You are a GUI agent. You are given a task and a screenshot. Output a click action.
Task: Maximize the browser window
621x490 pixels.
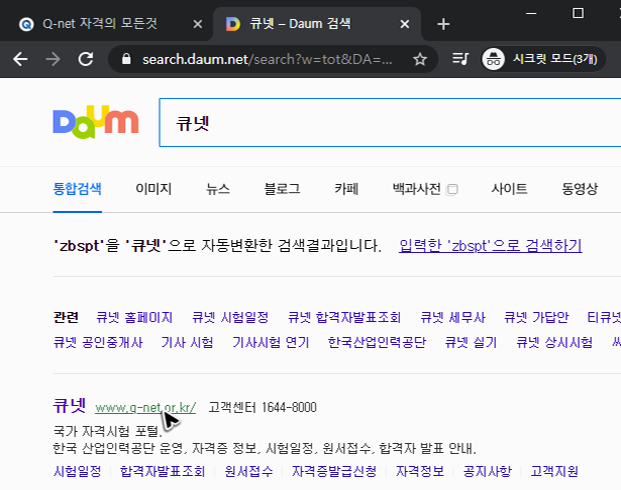click(578, 13)
